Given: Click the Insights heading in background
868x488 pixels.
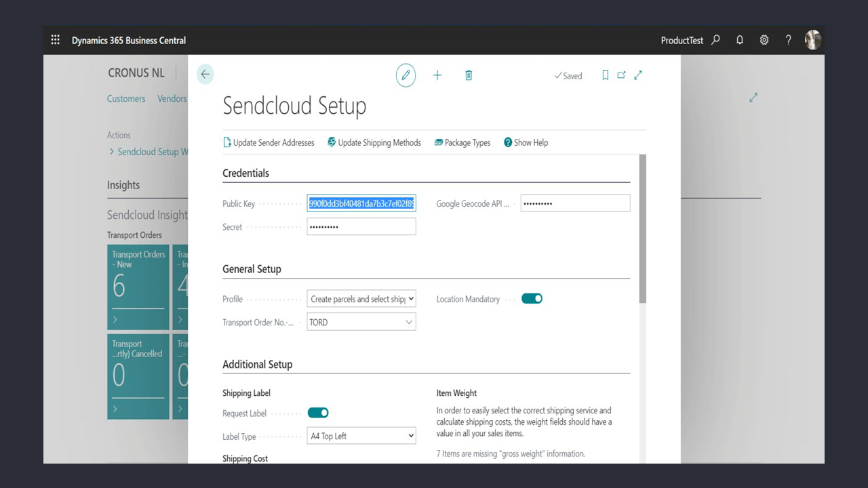Looking at the screenshot, I should click(123, 185).
